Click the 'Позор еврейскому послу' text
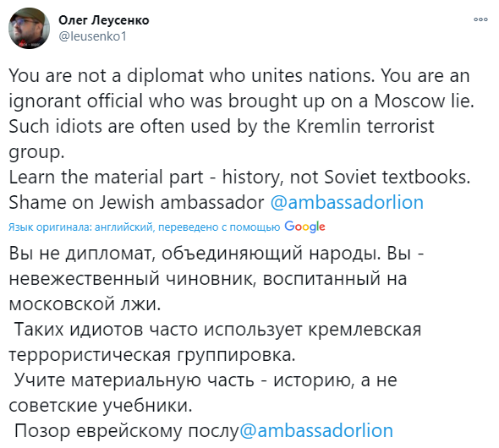Screen dimensions: 499x448 point(126,431)
